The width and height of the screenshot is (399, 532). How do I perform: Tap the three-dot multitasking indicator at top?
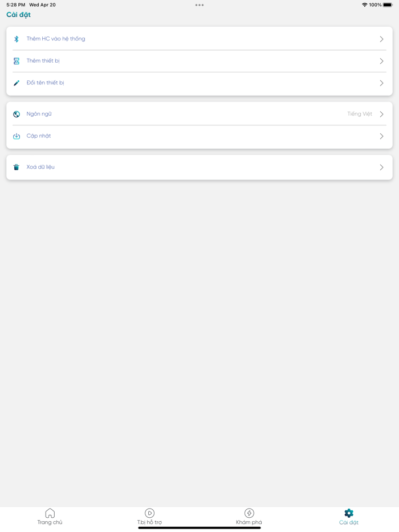(199, 5)
